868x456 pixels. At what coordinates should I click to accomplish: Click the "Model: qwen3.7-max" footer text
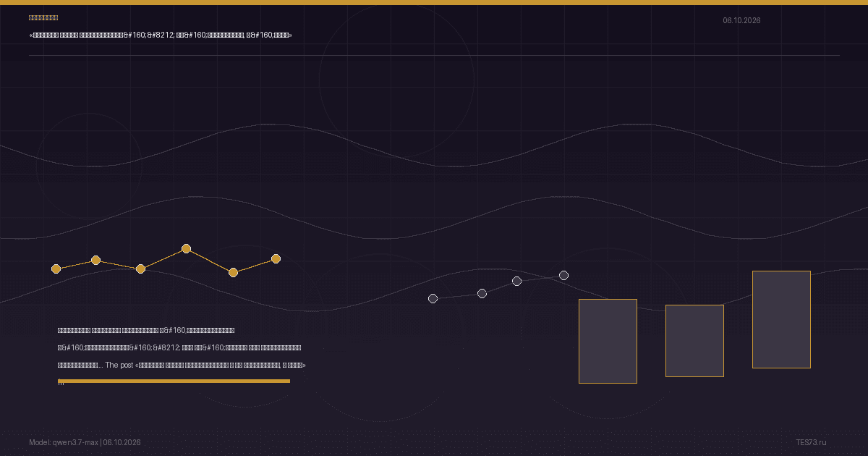64,442
